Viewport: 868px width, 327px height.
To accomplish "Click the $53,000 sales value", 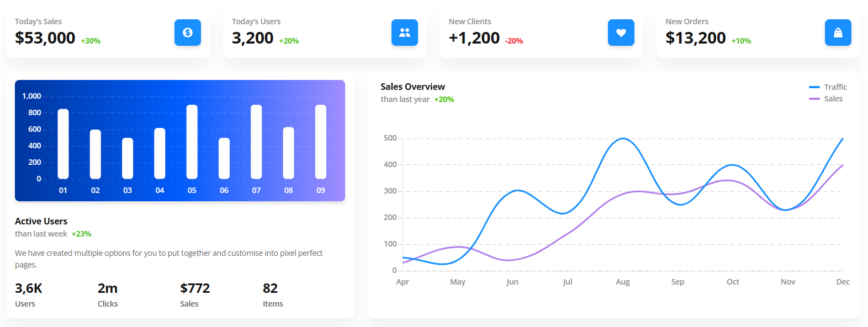I will tap(45, 38).
